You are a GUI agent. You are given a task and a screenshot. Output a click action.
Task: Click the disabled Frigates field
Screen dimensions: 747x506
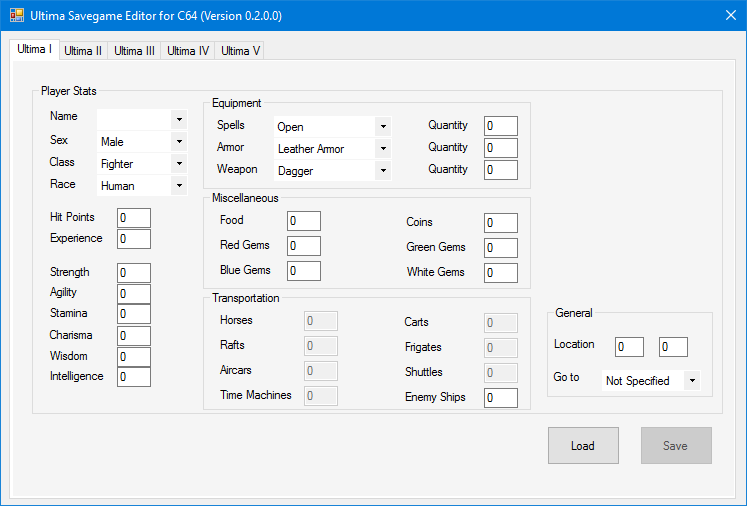pyautogui.click(x=501, y=348)
